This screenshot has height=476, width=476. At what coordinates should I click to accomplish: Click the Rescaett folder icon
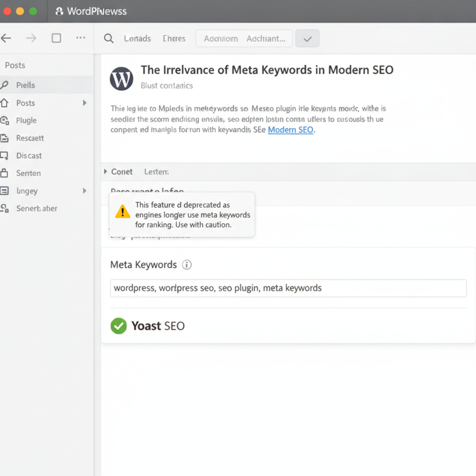[x=4, y=138]
